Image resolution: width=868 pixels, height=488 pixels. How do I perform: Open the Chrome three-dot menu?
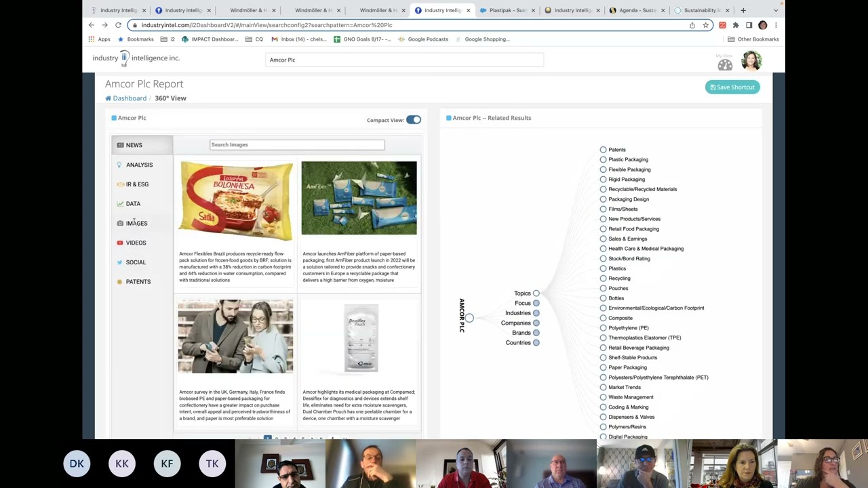776,25
